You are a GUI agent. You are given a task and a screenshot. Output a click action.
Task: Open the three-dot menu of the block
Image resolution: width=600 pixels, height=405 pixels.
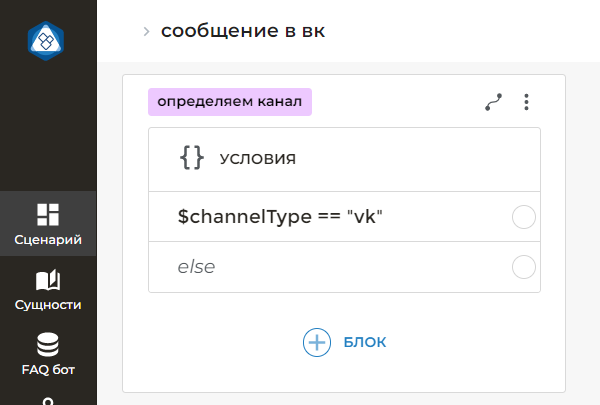coord(527,102)
